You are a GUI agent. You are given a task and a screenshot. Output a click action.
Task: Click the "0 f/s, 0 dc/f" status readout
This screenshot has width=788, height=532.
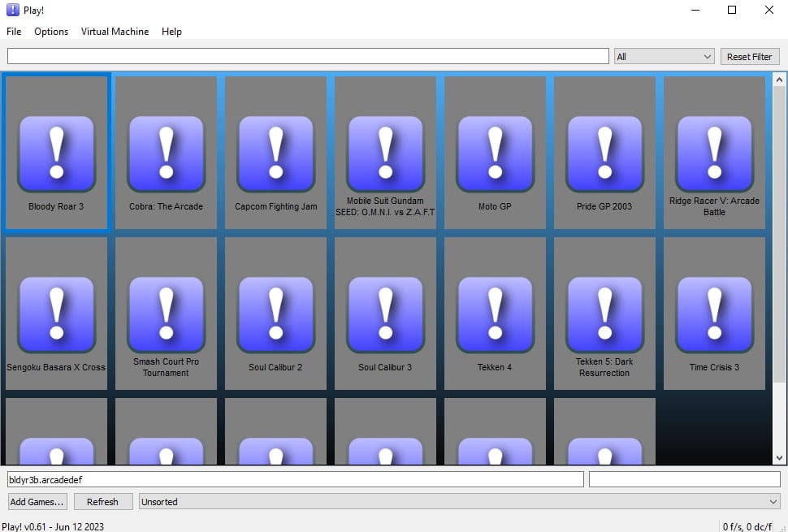pos(747,526)
